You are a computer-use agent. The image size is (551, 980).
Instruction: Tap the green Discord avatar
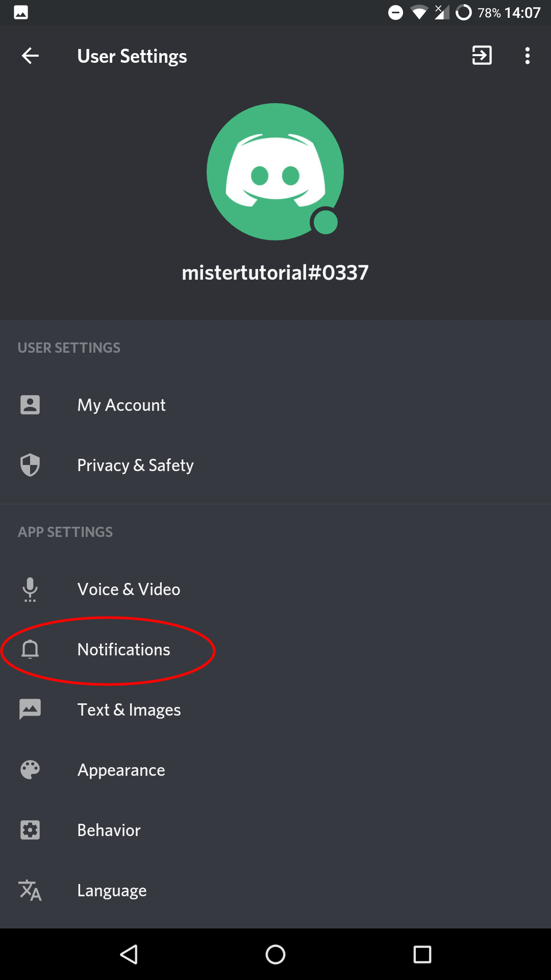275,171
